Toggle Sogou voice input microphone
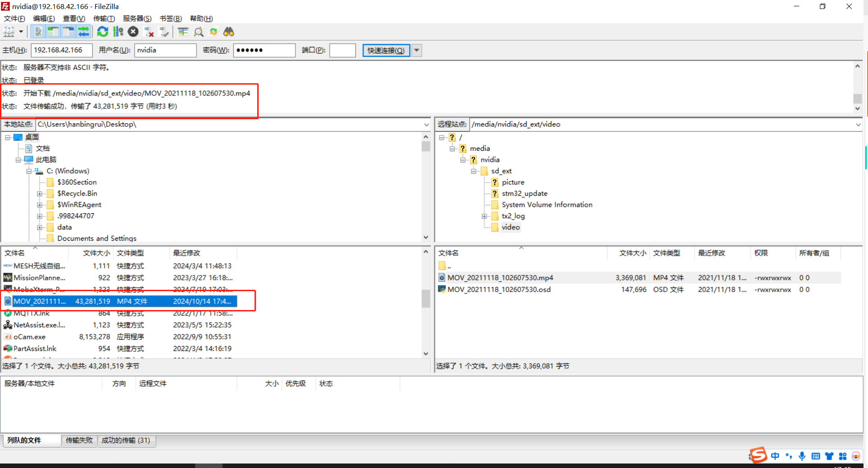The height and width of the screenshot is (468, 868). tap(802, 456)
